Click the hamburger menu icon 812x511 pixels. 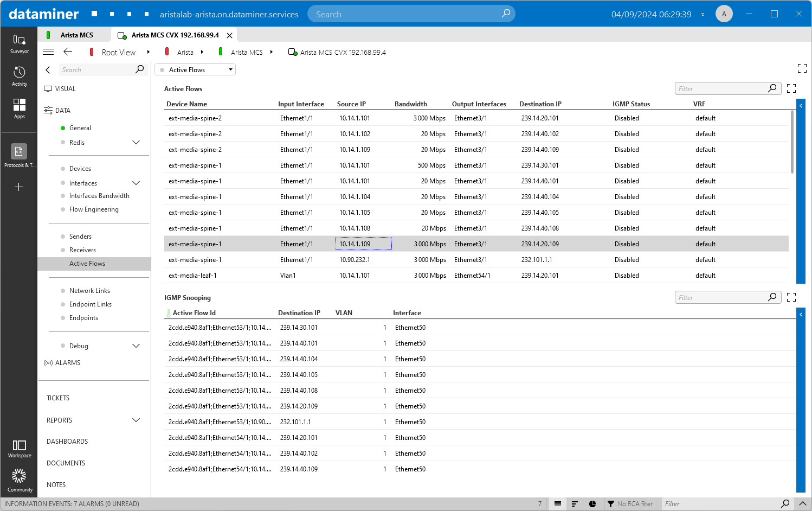[x=48, y=52]
